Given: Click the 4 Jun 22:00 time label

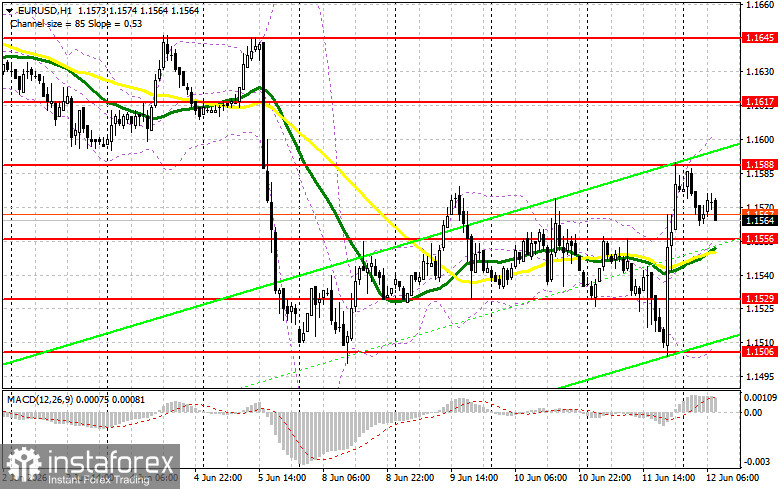Looking at the screenshot, I should tap(218, 478).
